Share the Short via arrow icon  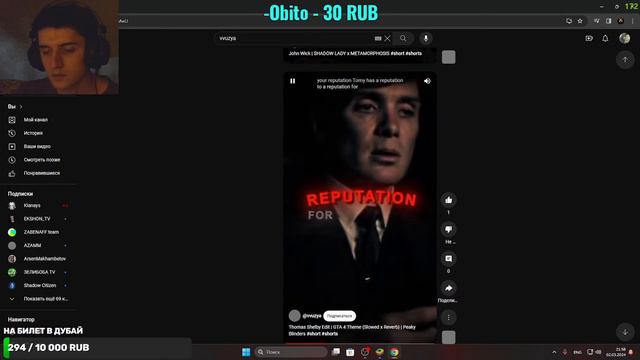[x=449, y=288]
